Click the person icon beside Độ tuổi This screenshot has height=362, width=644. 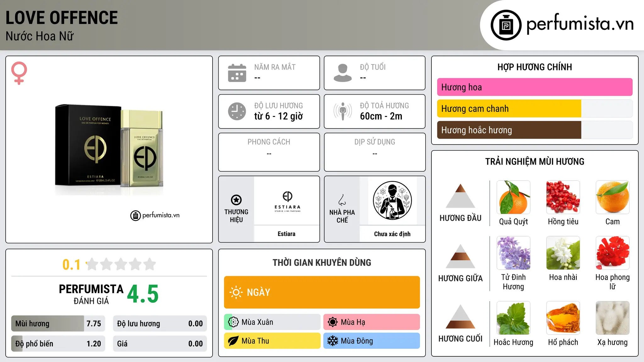click(x=343, y=73)
